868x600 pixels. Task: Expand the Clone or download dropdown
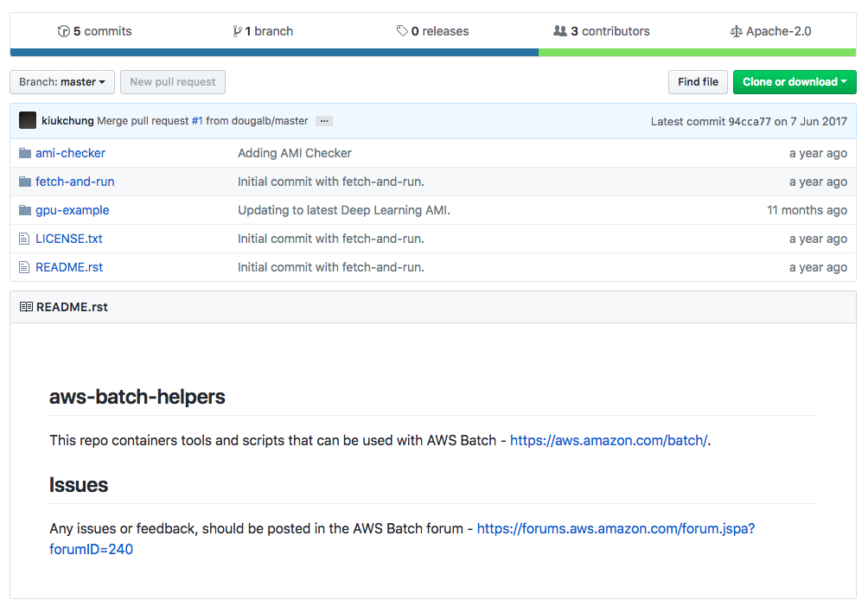(794, 82)
